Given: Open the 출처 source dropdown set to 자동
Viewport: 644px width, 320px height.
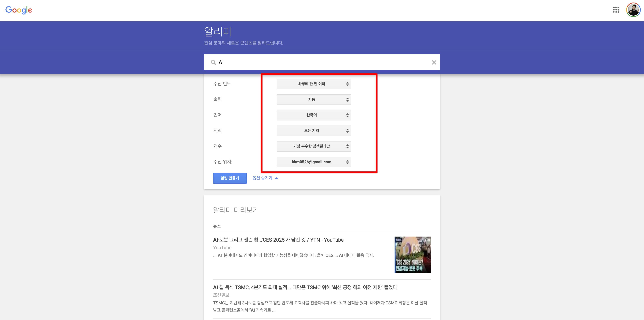Looking at the screenshot, I should pos(314,99).
